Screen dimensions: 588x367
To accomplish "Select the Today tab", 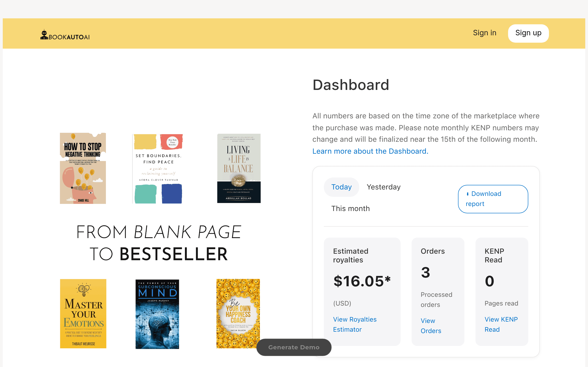I will (x=341, y=187).
